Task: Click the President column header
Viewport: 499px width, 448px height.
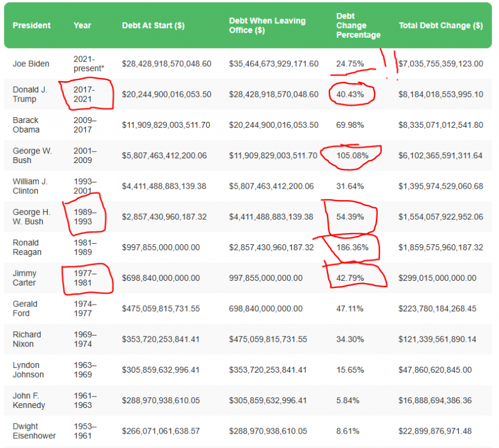Action: tap(32, 25)
